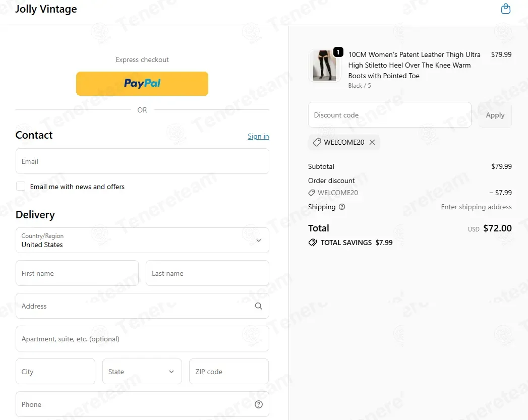Focus the Email input field
Image resolution: width=528 pixels, height=420 pixels.
(x=142, y=161)
